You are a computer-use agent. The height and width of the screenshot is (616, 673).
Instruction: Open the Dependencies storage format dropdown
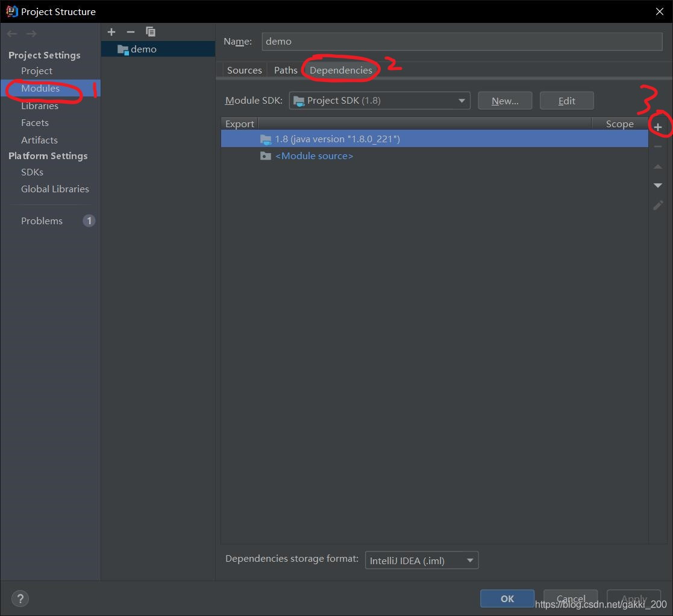pos(422,560)
